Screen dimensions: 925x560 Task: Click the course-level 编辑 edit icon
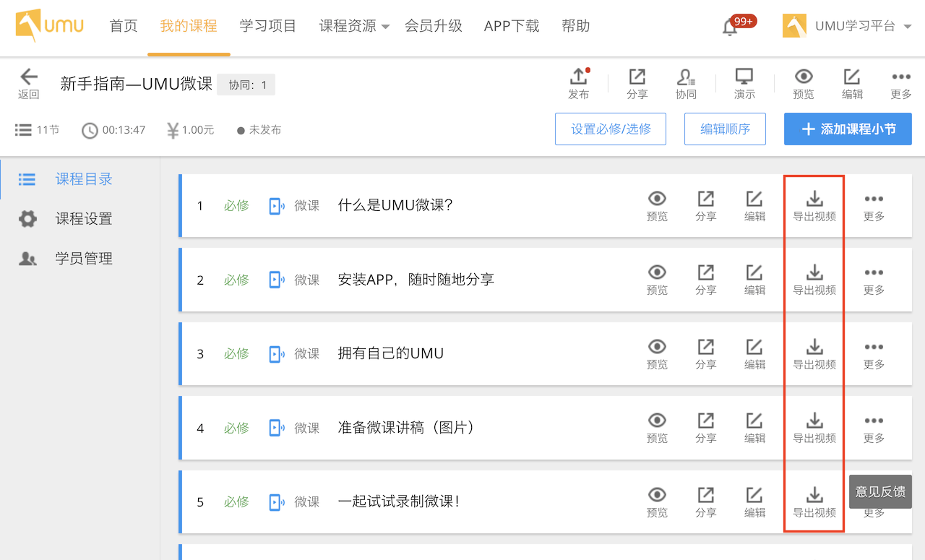tap(852, 77)
